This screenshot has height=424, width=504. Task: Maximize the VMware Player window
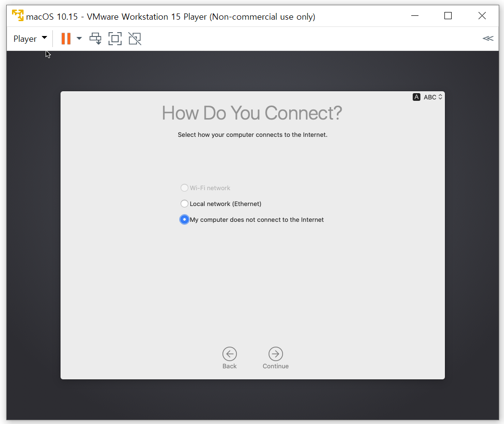448,16
